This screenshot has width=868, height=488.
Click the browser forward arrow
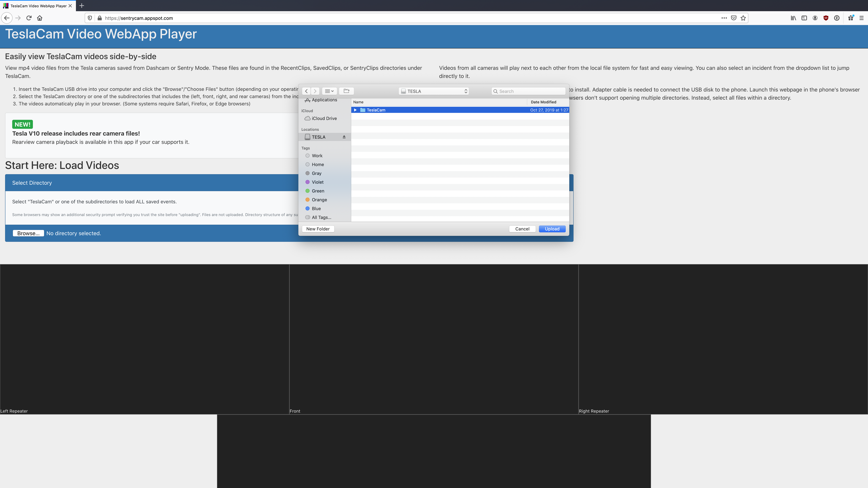click(x=18, y=18)
